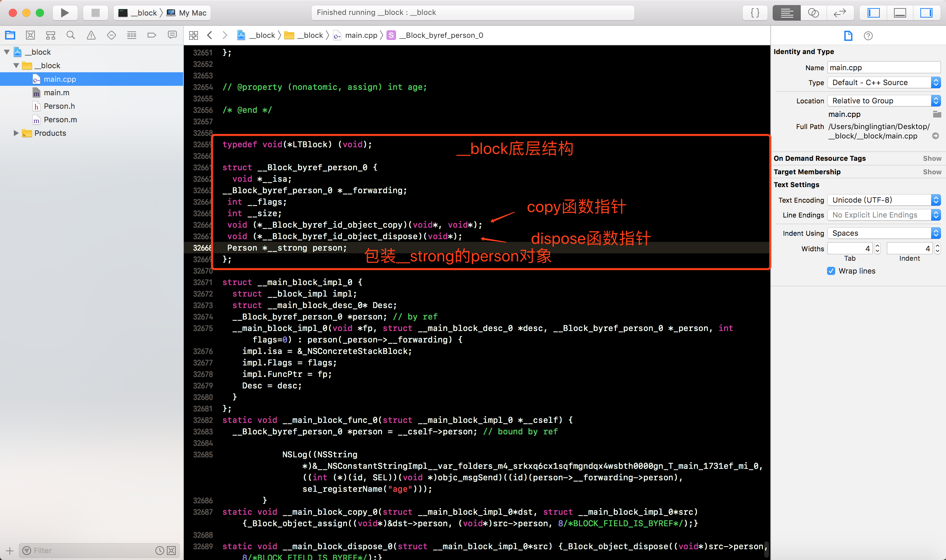The width and height of the screenshot is (946, 560).
Task: Click the Indent width stepper
Action: click(937, 248)
